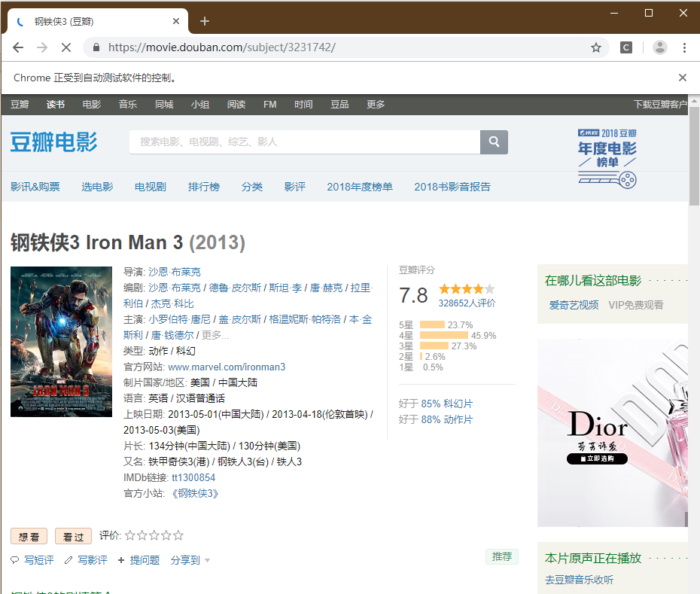Rate two stars in 评价
This screenshot has width=700, height=594.
point(142,535)
